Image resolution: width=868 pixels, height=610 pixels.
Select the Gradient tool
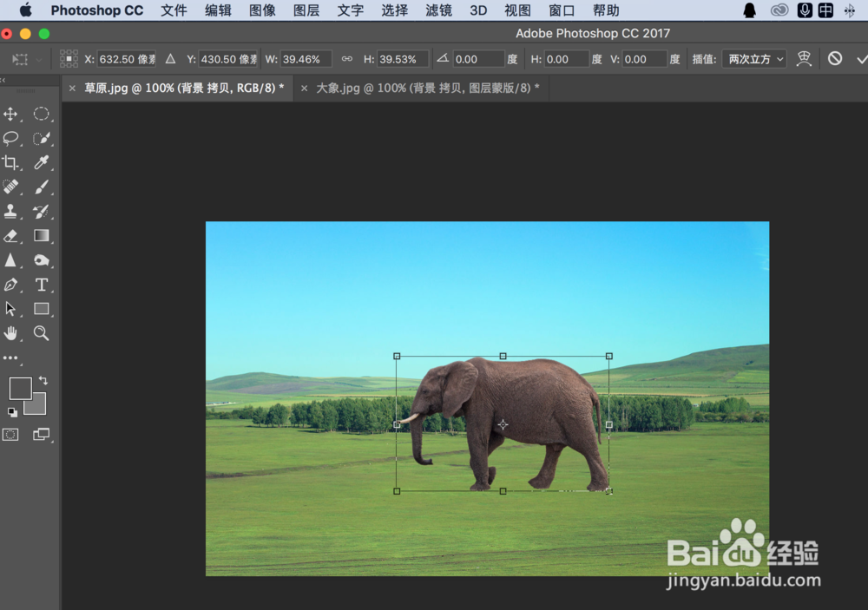click(x=41, y=236)
